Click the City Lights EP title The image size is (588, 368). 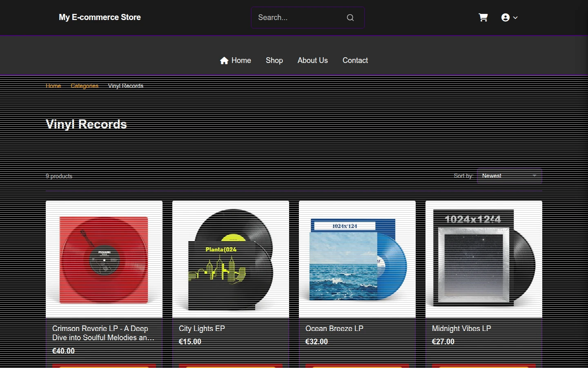coord(202,329)
